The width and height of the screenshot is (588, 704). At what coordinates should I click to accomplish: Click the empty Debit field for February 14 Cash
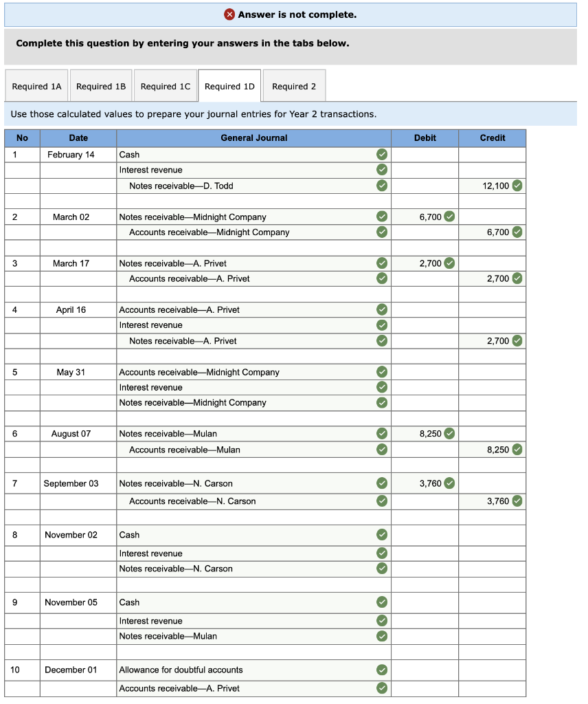[425, 154]
